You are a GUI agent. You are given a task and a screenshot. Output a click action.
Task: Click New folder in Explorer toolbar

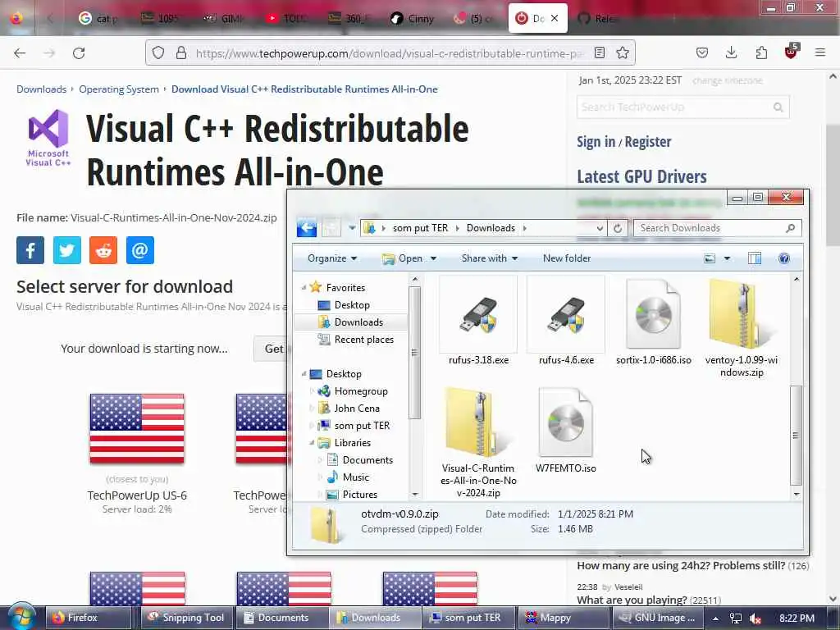(567, 258)
